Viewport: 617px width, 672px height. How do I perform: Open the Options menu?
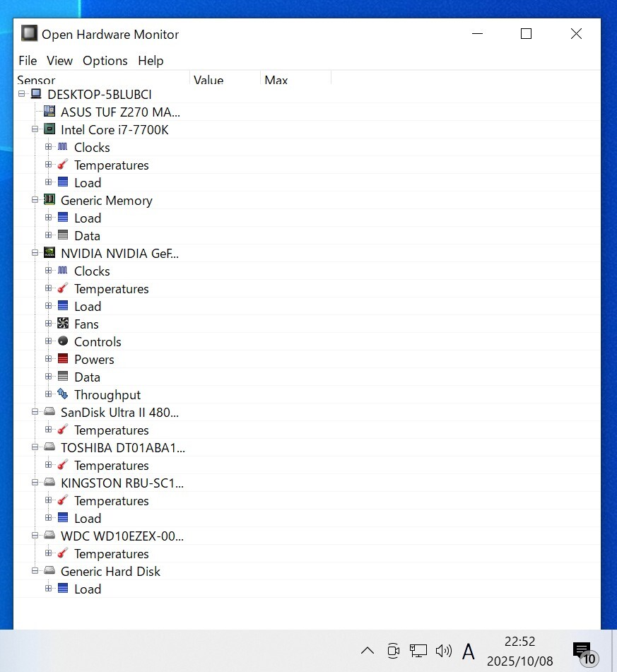point(105,61)
